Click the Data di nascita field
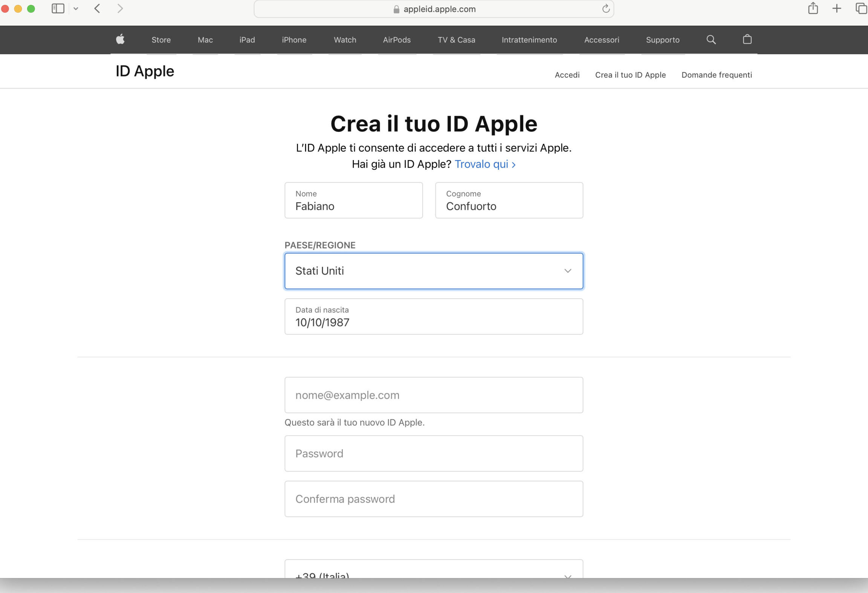The height and width of the screenshot is (593, 868). [434, 317]
